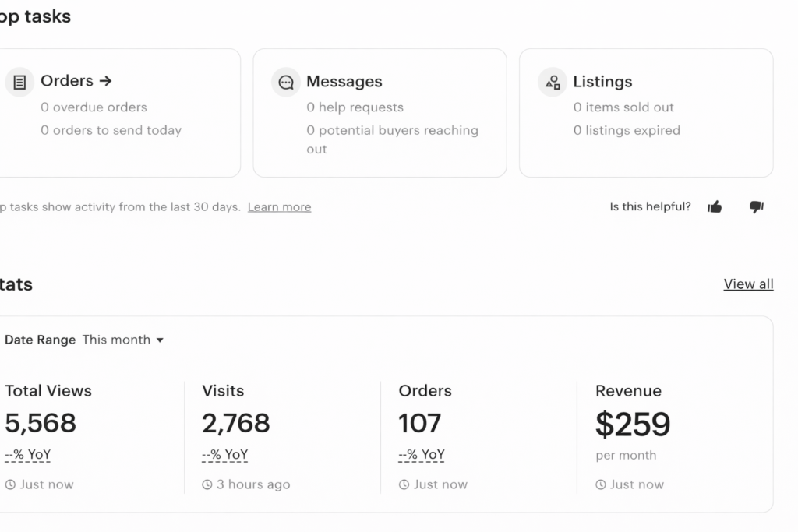Click the thumbs down feedback icon
Image resolution: width=798 pixels, height=532 pixels.
756,206
